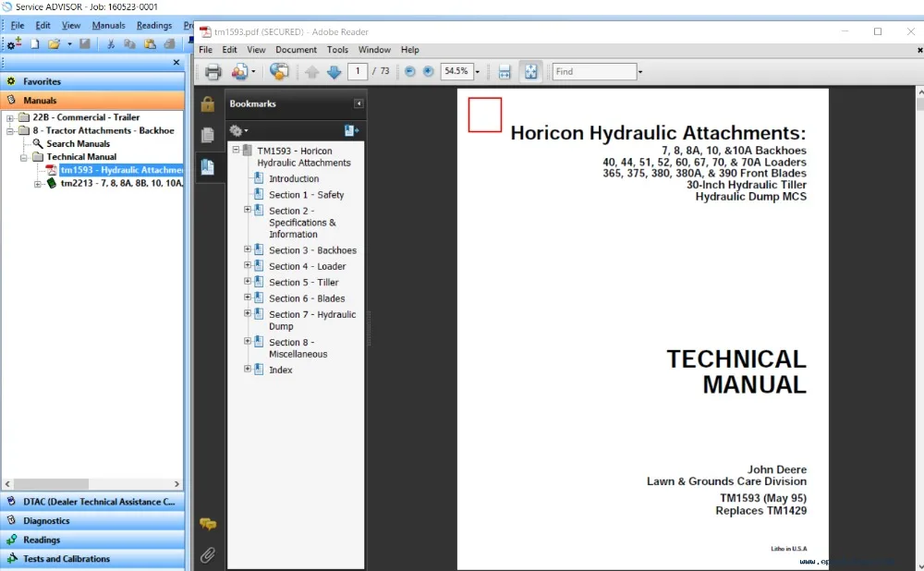924x571 pixels.
Task: Toggle the Fit Width scrolling mode button
Action: coord(505,72)
